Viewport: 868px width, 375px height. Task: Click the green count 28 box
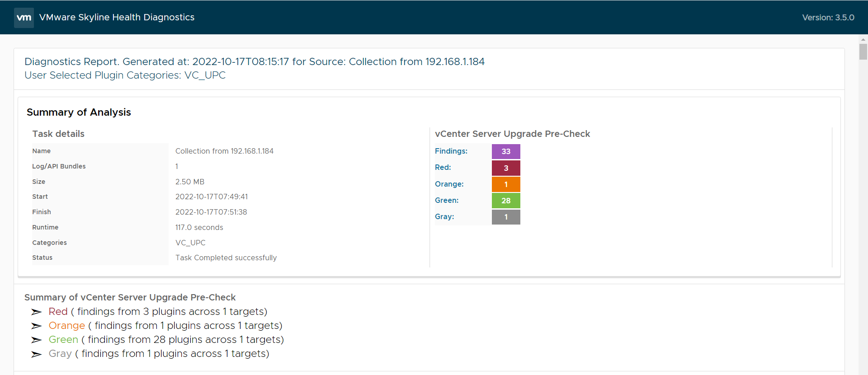click(x=506, y=201)
